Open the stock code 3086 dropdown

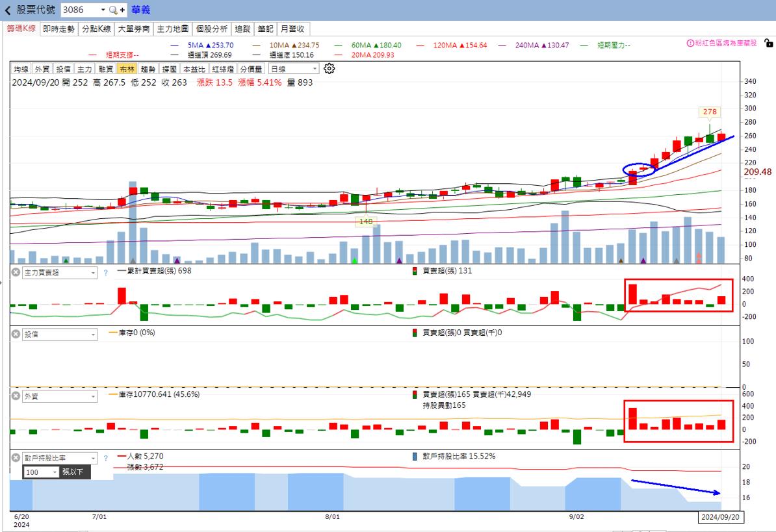103,10
